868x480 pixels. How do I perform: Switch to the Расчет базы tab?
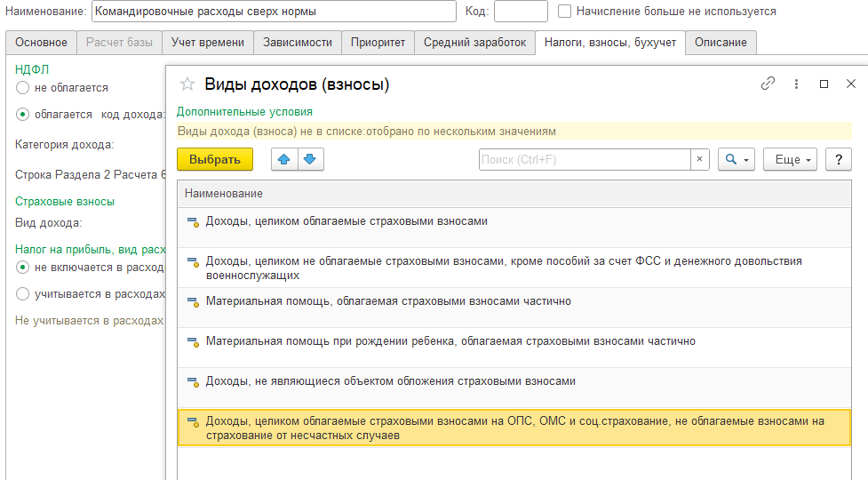point(119,43)
